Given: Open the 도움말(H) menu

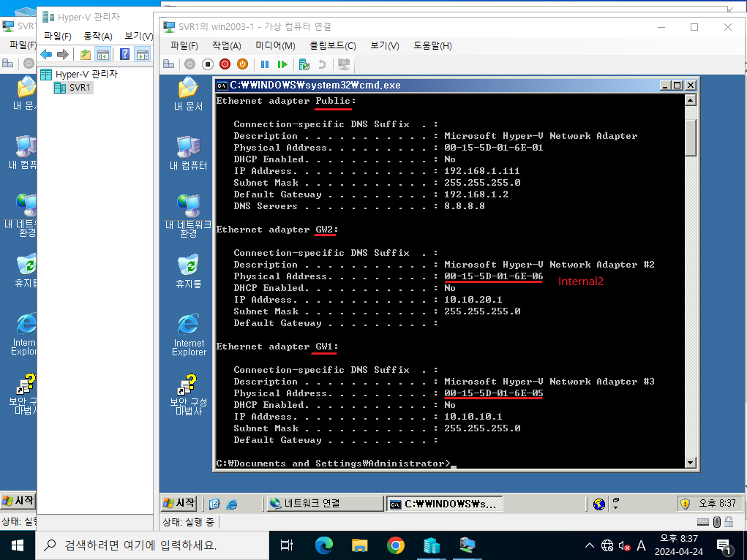Looking at the screenshot, I should pos(432,46).
